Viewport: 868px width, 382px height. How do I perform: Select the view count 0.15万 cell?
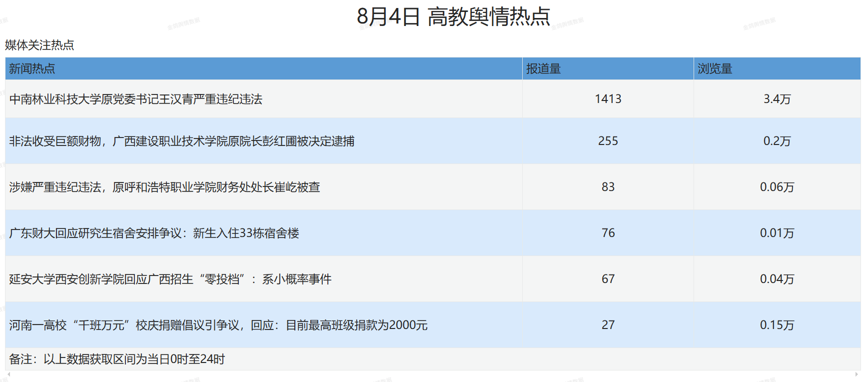click(x=777, y=325)
